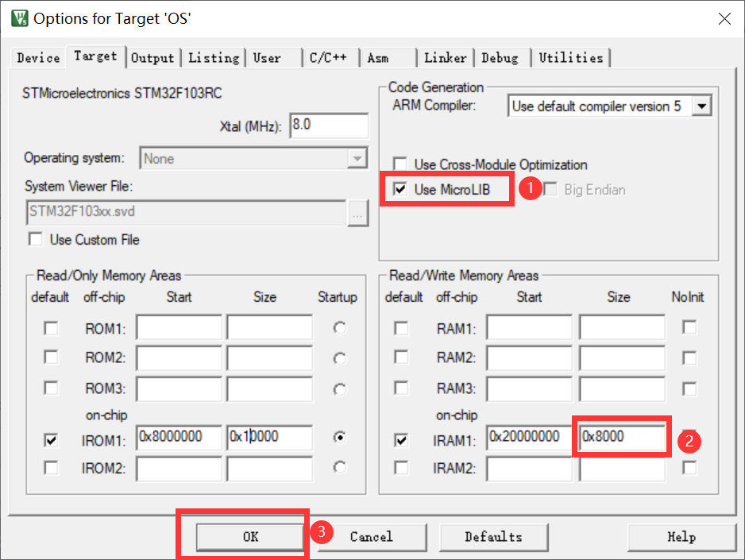Click the ROM1 Size field
This screenshot has height=560, width=745.
click(x=269, y=326)
